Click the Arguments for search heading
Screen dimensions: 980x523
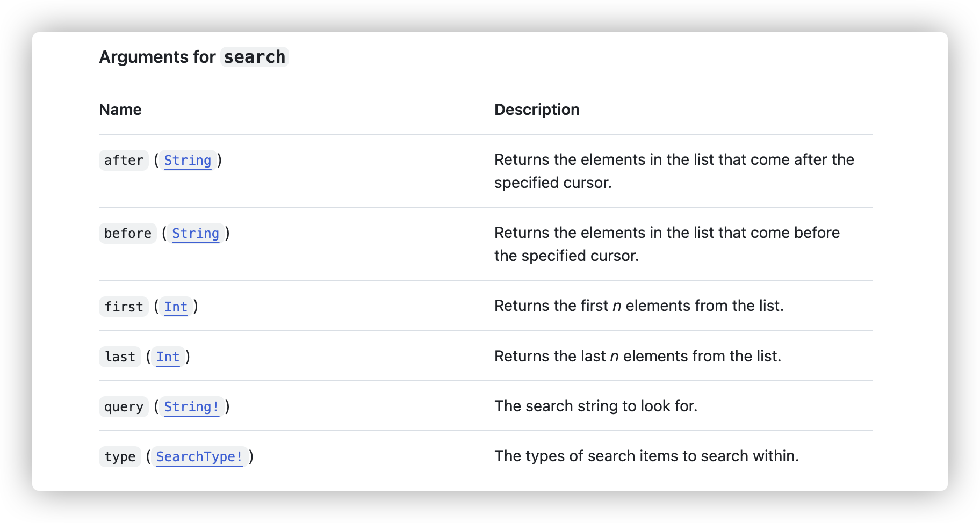tap(157, 57)
